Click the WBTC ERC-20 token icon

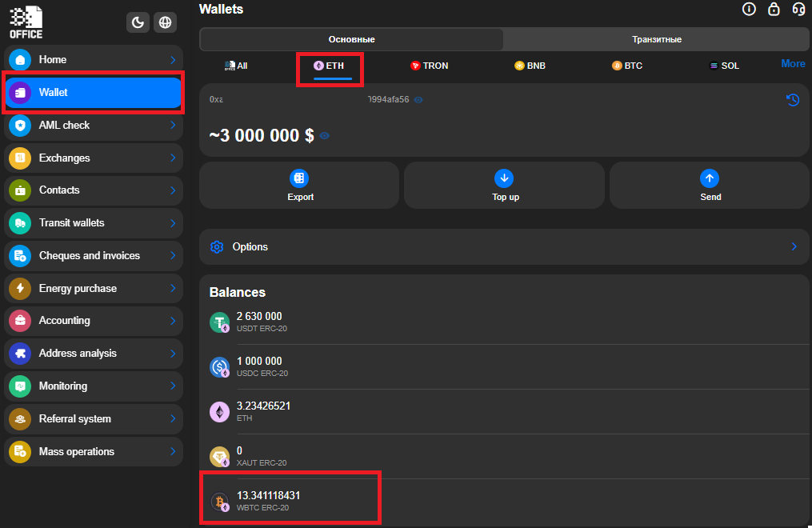(x=219, y=502)
